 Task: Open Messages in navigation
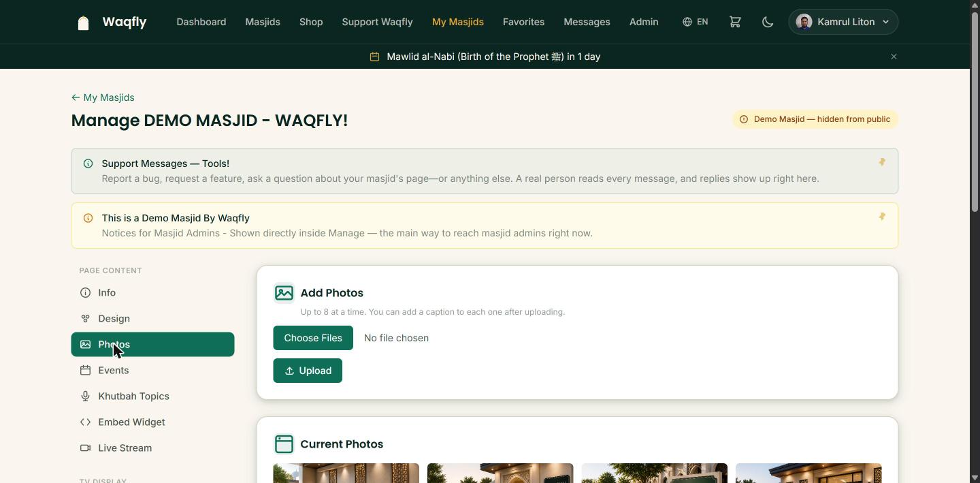(x=587, y=22)
